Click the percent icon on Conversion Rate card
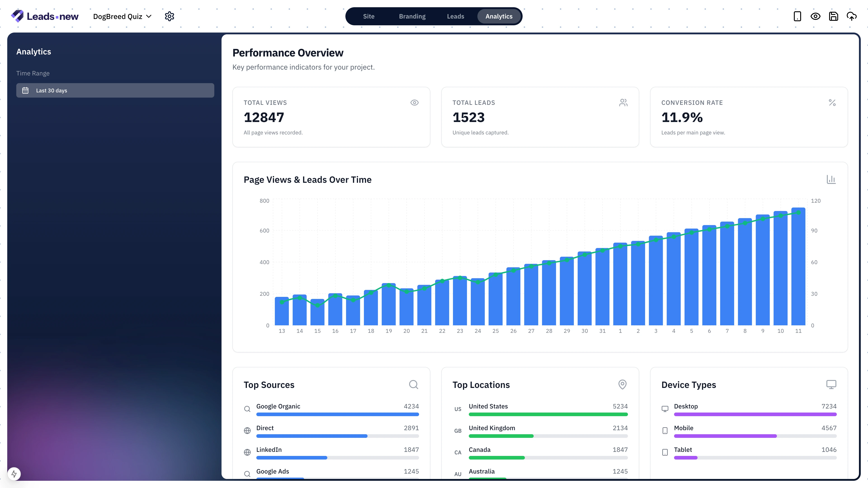868x488 pixels. (832, 102)
